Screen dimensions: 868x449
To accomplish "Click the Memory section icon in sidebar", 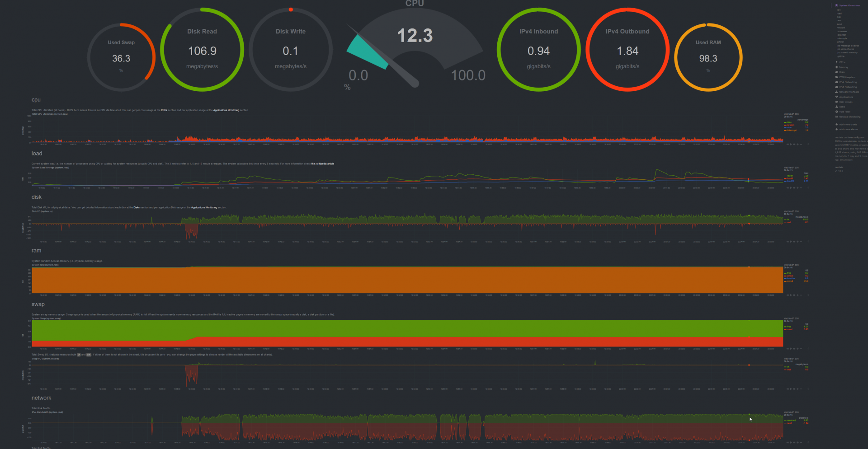I will (837, 67).
